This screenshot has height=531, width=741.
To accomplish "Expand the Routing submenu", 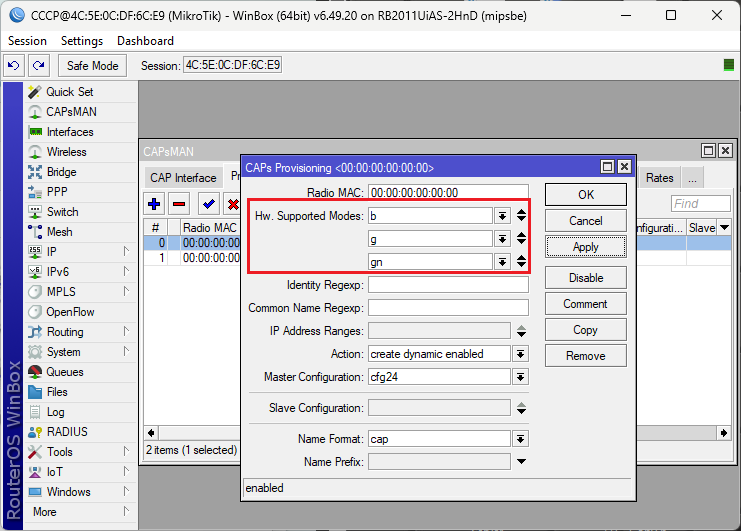I will pos(126,331).
